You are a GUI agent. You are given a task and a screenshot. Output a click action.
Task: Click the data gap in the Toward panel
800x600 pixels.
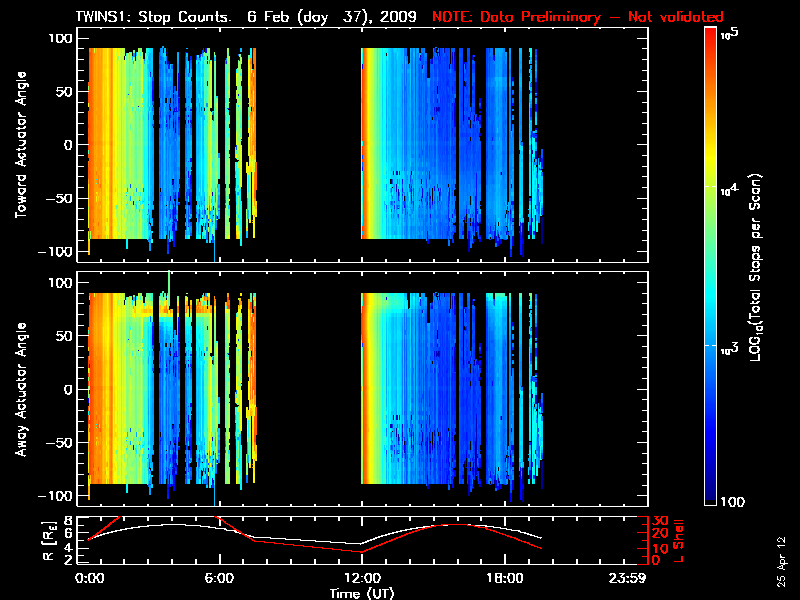coord(308,145)
